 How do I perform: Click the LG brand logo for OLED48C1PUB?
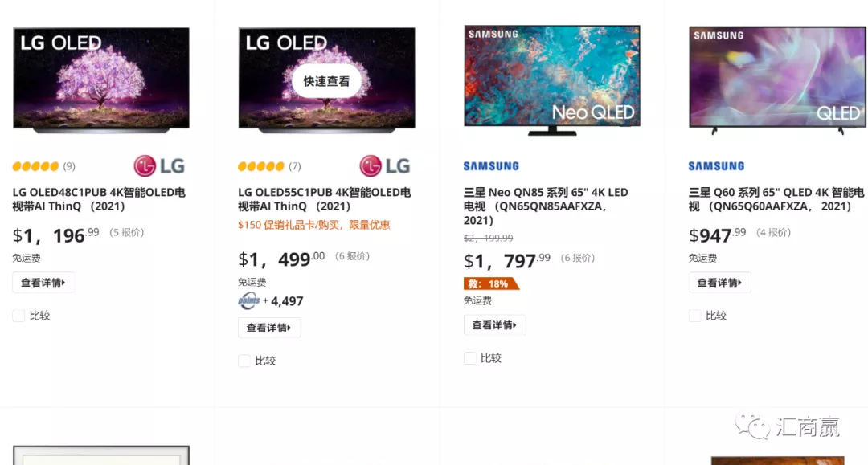[159, 166]
